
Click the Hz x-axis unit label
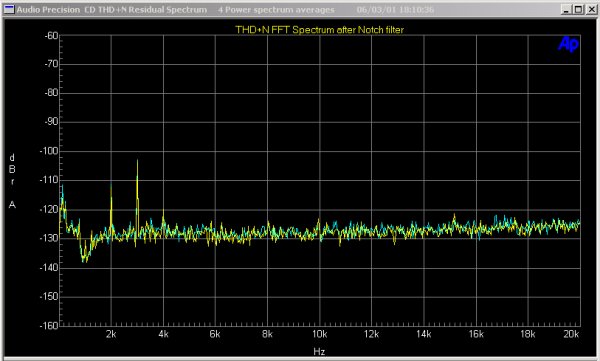(x=319, y=351)
